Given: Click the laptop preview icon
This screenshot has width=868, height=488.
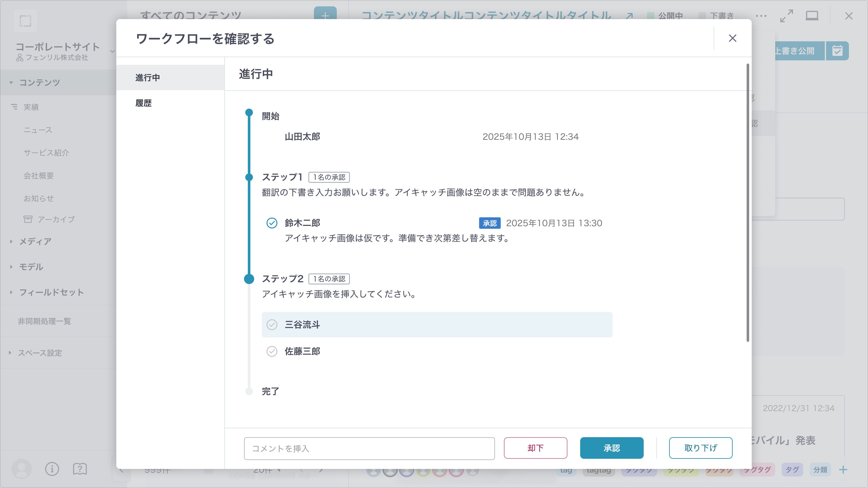Looking at the screenshot, I should (812, 16).
